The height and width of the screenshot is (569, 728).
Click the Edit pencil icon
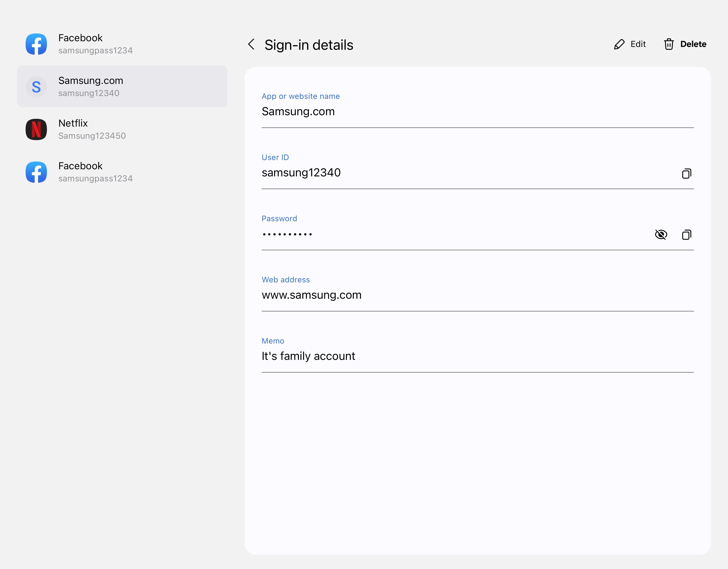pos(619,44)
